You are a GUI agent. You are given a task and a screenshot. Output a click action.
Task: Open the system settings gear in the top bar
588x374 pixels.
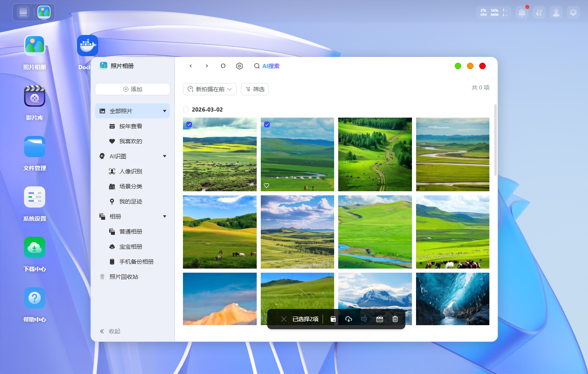(573, 13)
